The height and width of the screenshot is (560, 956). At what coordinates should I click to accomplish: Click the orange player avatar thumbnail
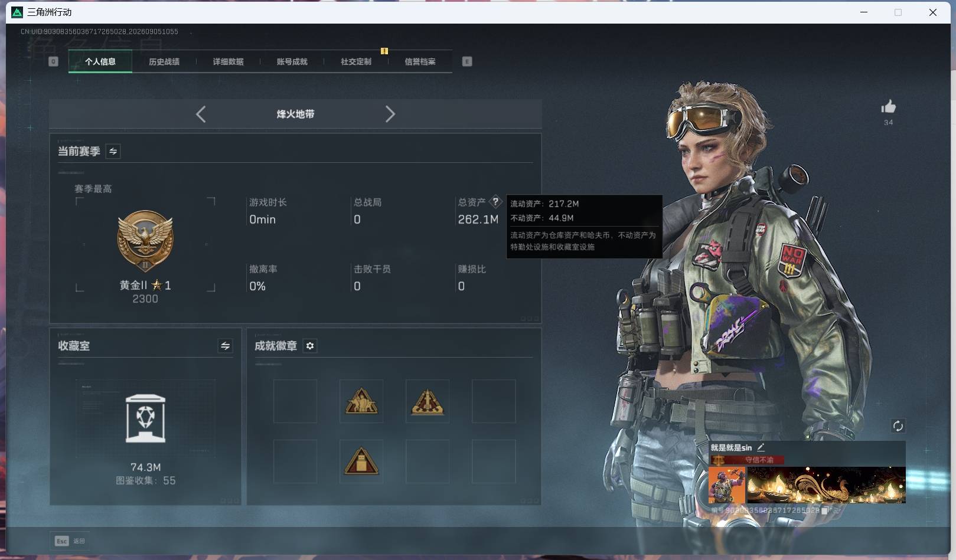tap(727, 485)
